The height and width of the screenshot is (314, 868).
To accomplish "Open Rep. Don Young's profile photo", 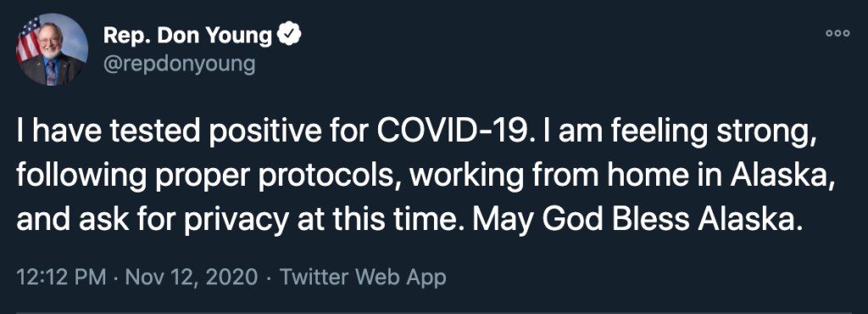I will (x=52, y=49).
